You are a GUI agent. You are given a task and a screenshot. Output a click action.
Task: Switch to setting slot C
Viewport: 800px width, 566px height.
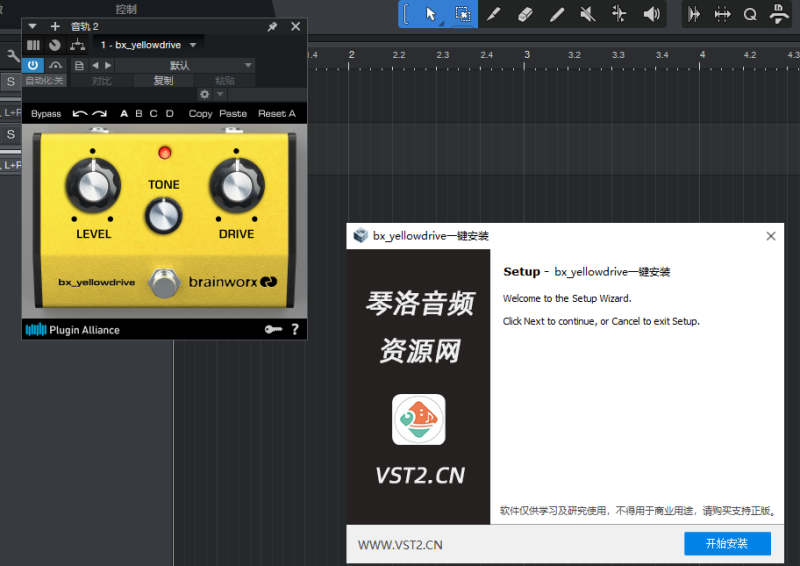[154, 113]
